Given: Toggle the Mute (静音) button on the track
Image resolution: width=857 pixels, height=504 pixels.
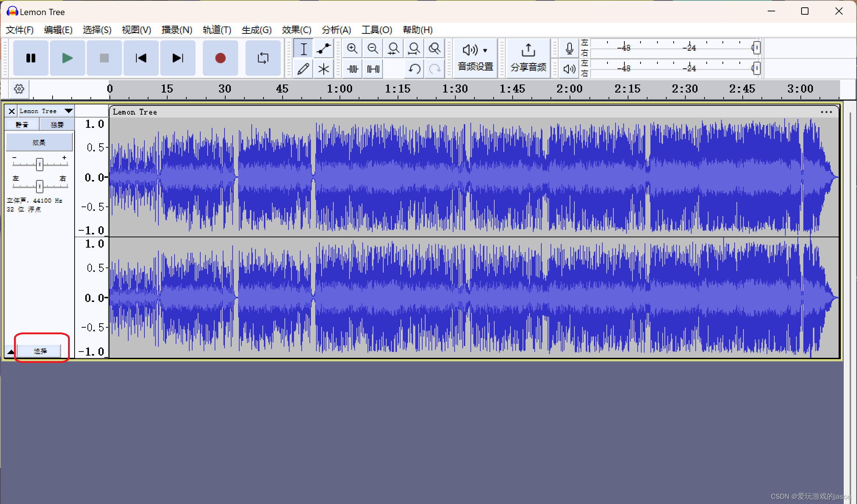Looking at the screenshot, I should [x=22, y=125].
